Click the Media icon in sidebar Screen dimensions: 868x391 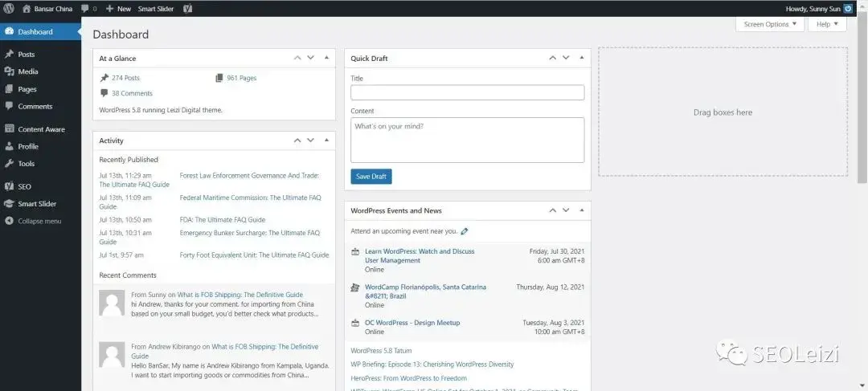pyautogui.click(x=10, y=71)
